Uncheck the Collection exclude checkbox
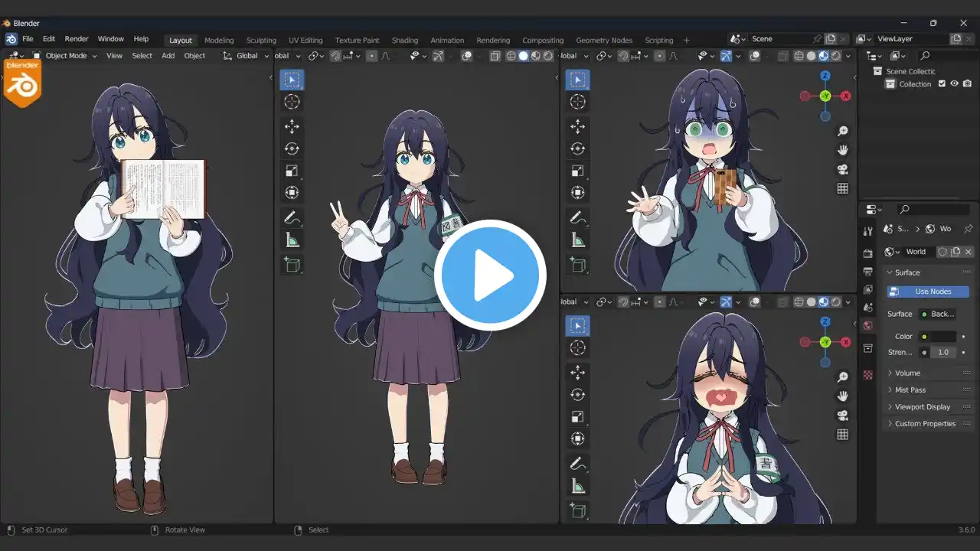This screenshot has height=551, width=980. pos(942,84)
